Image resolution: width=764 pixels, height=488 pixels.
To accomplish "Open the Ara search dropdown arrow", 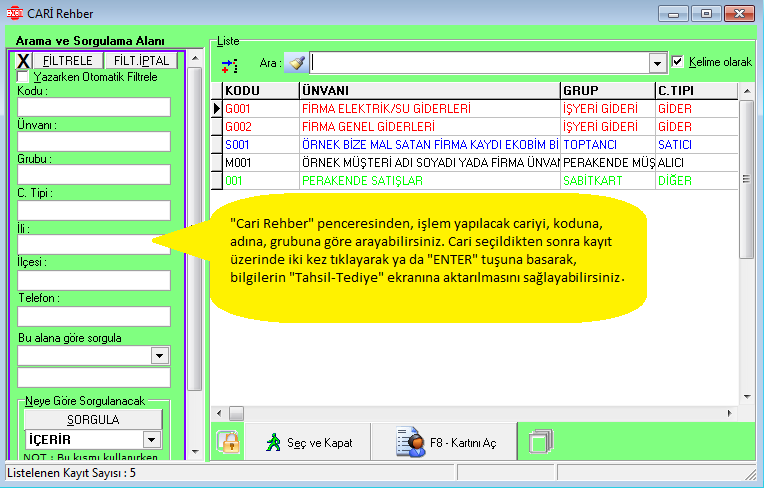I will (x=658, y=63).
